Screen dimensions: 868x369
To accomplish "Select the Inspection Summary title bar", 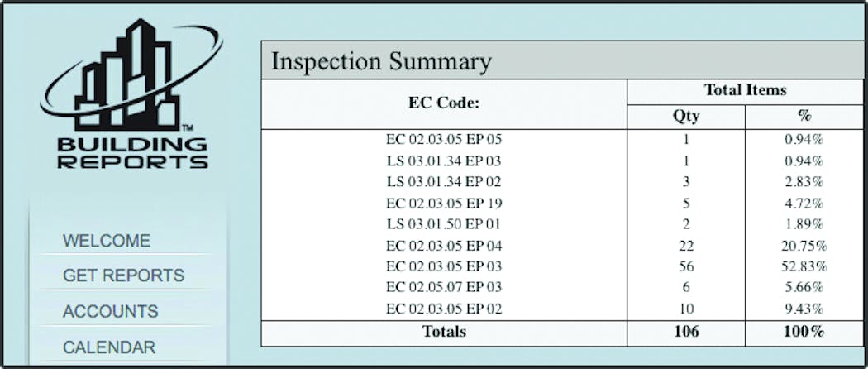I will [x=562, y=60].
